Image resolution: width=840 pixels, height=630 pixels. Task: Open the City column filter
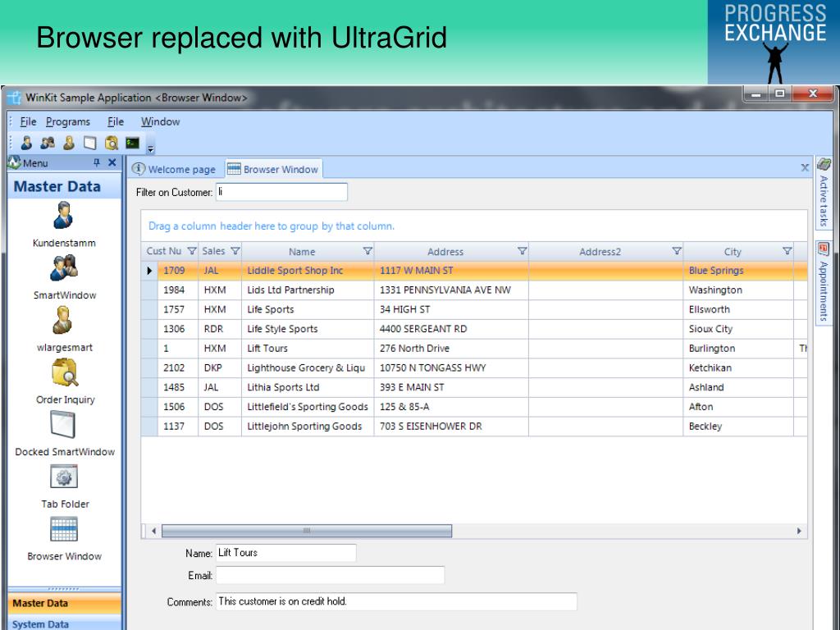[787, 251]
